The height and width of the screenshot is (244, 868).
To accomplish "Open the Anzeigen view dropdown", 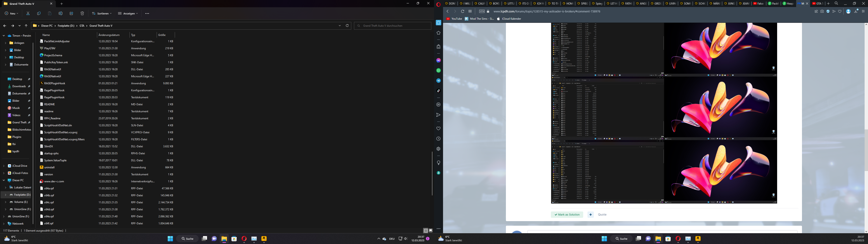I will tap(128, 14).
